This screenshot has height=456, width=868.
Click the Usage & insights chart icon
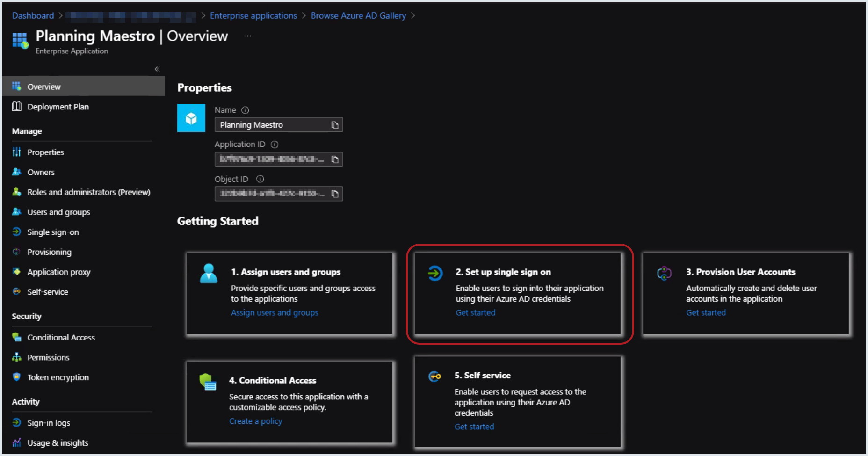[x=17, y=442]
